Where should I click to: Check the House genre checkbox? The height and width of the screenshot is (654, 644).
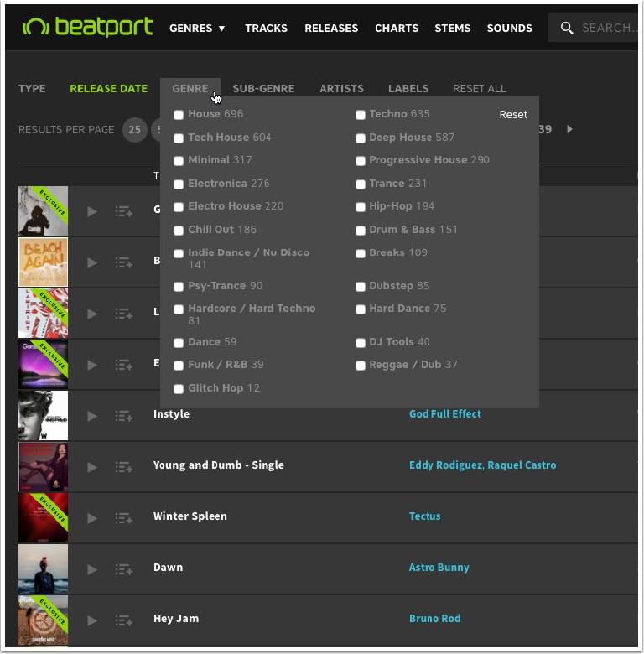[179, 115]
